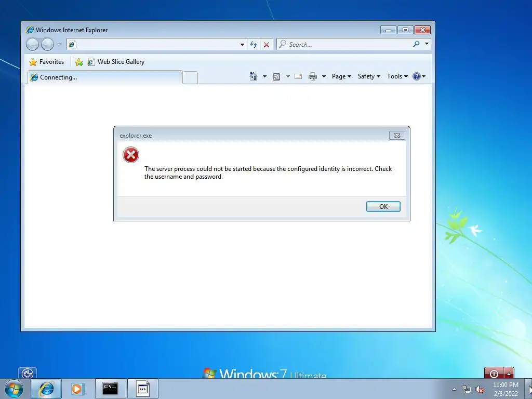Click the red error icon in dialog
The image size is (532, 399).
pyautogui.click(x=130, y=155)
